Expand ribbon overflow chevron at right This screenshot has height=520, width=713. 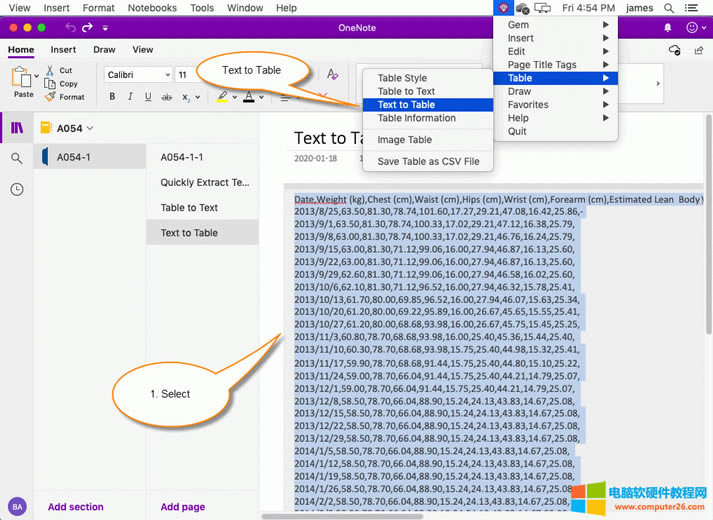tap(658, 83)
